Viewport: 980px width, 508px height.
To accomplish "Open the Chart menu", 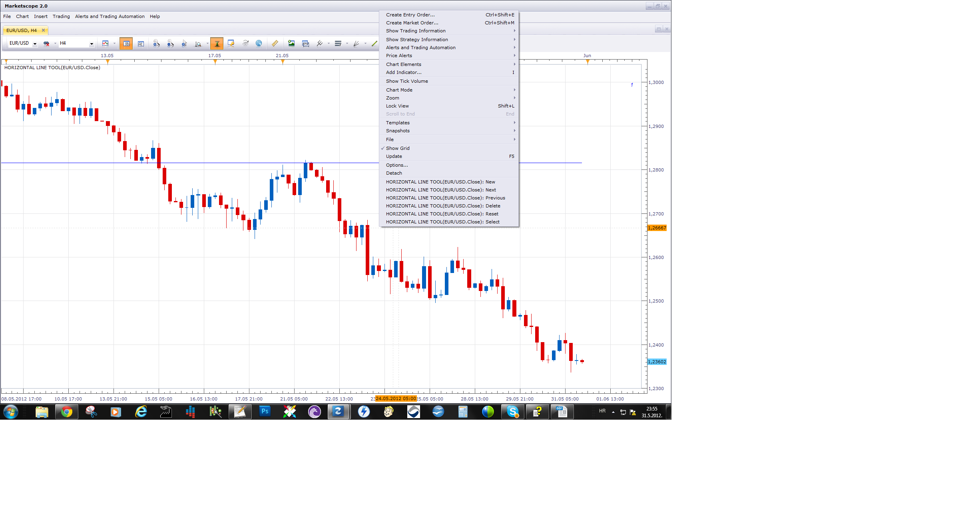I will pyautogui.click(x=22, y=16).
